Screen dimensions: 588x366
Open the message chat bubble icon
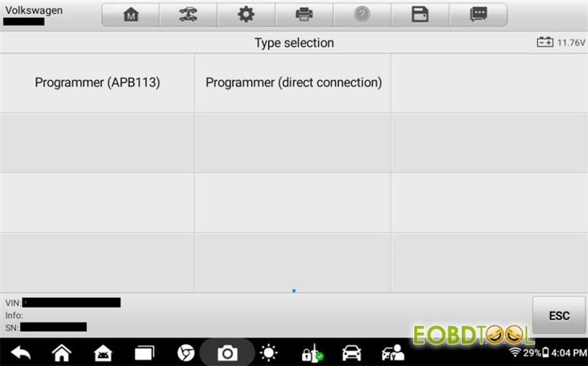tap(478, 14)
